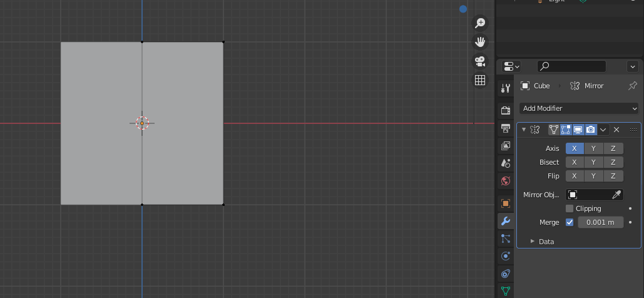Toggle Bisect Z
Screen dimensions: 644x298
pos(613,162)
